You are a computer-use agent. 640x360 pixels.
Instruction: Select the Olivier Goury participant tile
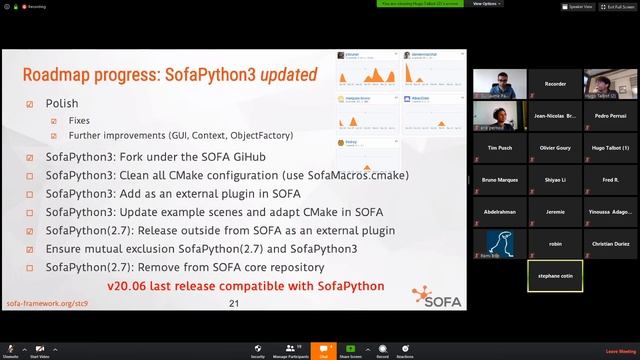pos(555,148)
